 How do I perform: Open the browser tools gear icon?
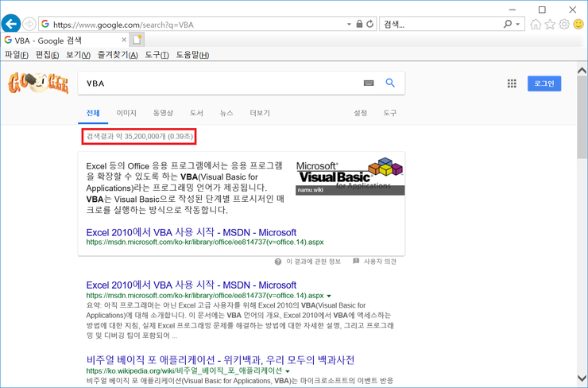pyautogui.click(x=564, y=25)
